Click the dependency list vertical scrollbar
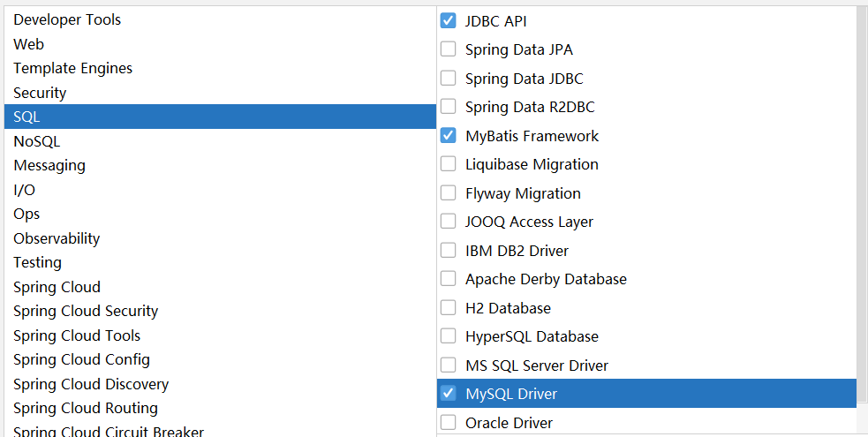 point(862,205)
